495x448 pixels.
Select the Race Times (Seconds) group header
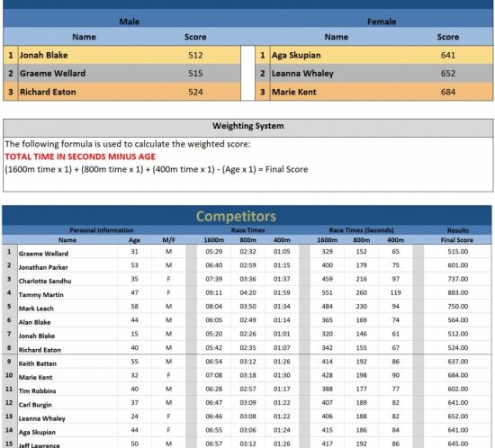pyautogui.click(x=361, y=230)
